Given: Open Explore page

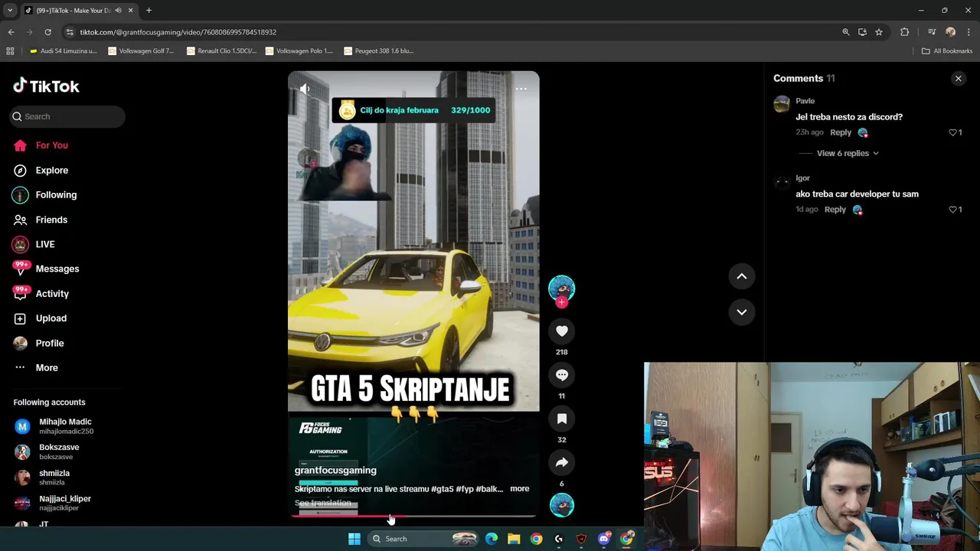Looking at the screenshot, I should point(51,170).
